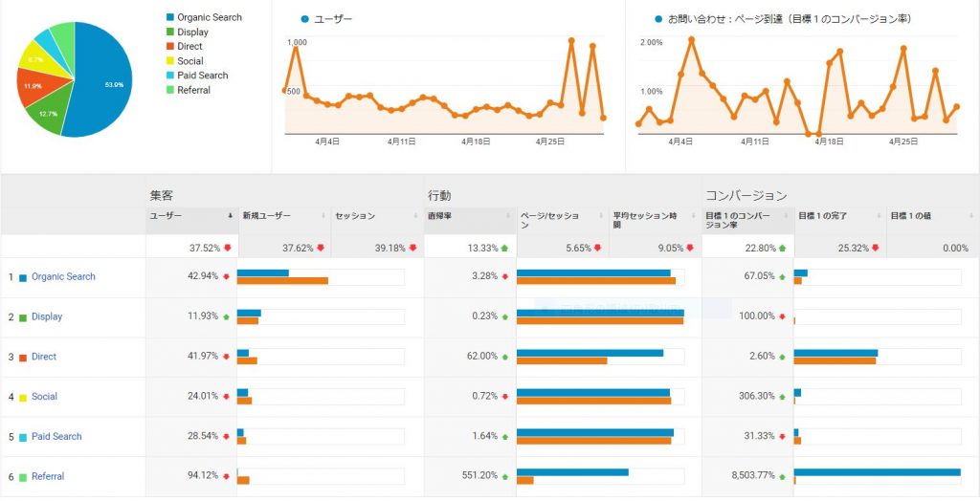This screenshot has width=980, height=501.
Task: Click the green up arrow beside 551.20%
Action: coord(504,476)
